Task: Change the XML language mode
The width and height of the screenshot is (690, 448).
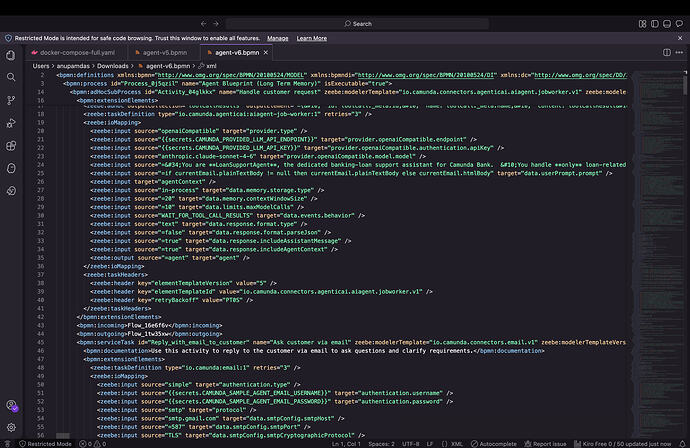Action: coord(452,444)
